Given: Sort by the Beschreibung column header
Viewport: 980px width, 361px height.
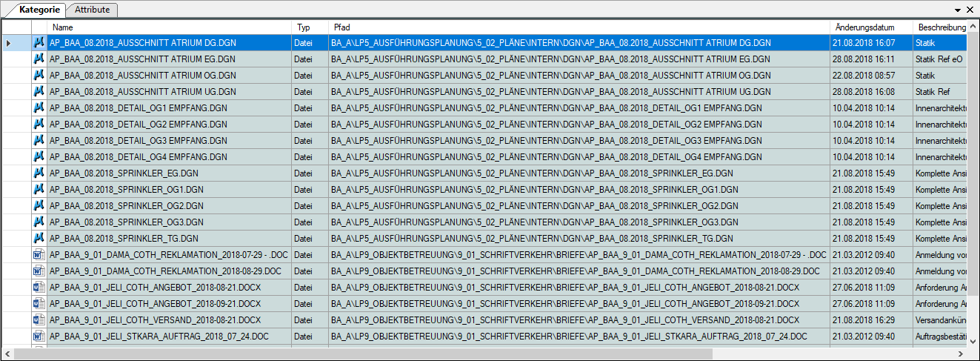Looking at the screenshot, I should click(x=939, y=27).
